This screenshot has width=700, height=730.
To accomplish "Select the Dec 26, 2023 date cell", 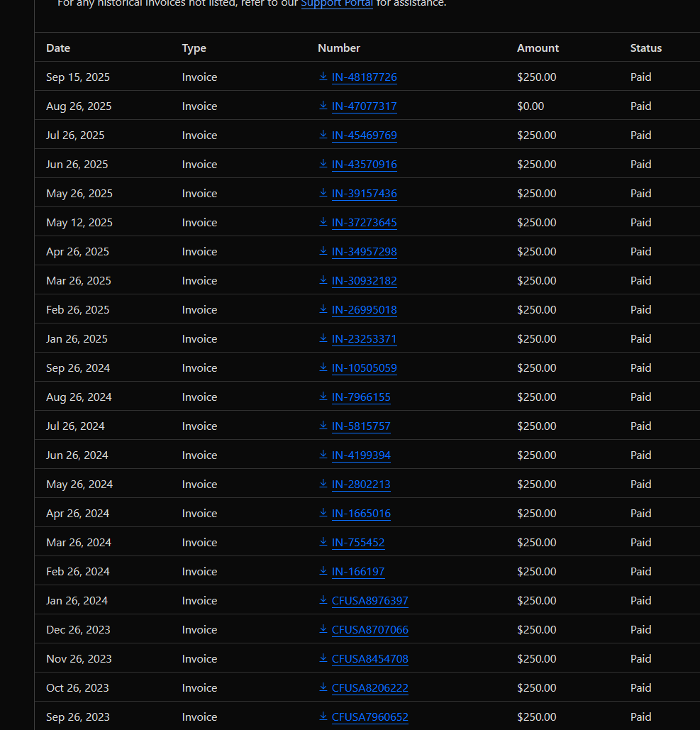I will tap(78, 630).
